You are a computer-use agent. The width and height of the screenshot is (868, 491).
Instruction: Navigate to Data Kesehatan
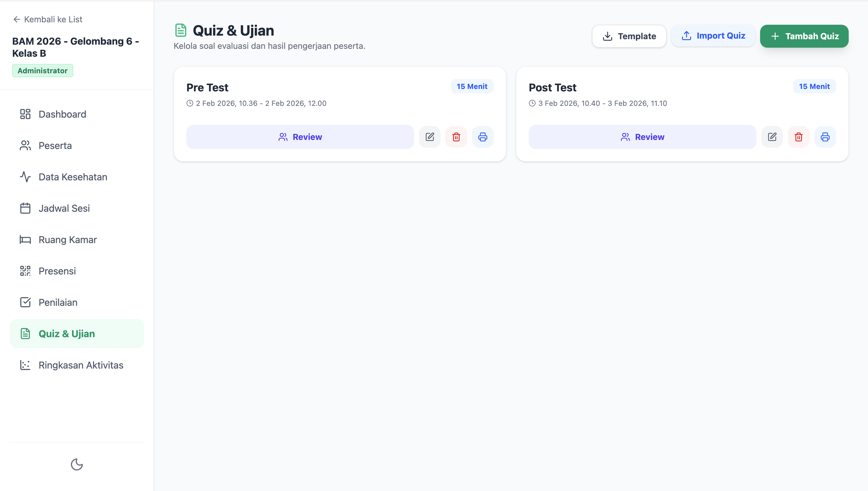pos(77,177)
